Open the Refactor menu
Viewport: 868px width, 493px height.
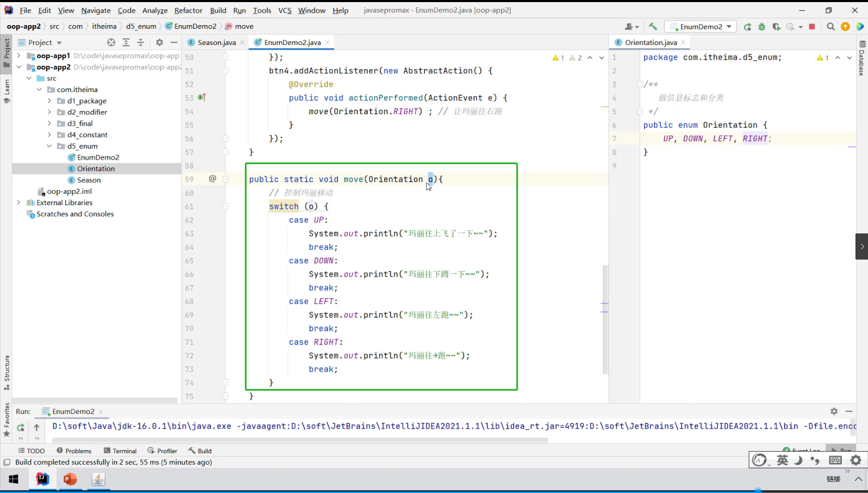pos(188,10)
